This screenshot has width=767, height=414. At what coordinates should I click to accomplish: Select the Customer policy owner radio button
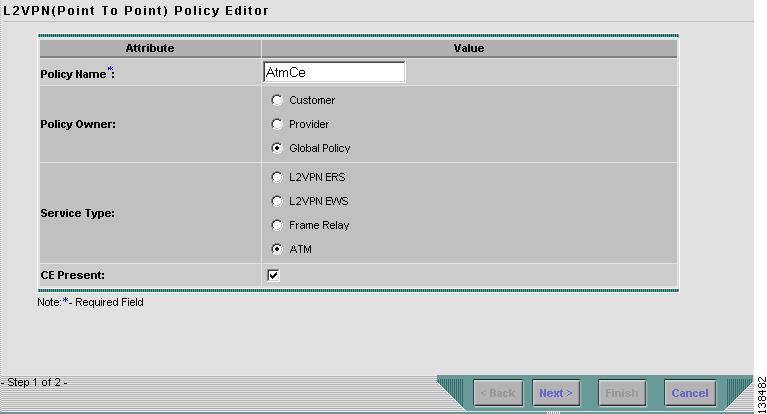pyautogui.click(x=277, y=100)
